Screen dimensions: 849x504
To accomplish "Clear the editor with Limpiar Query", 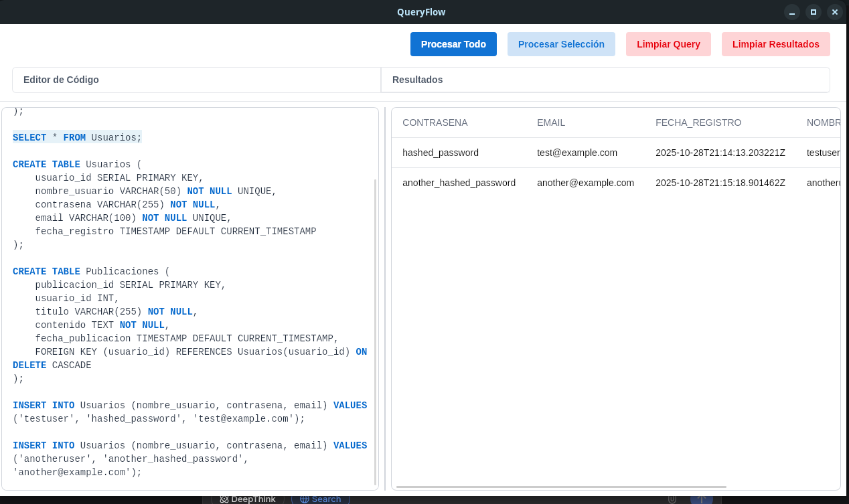I will click(x=668, y=44).
